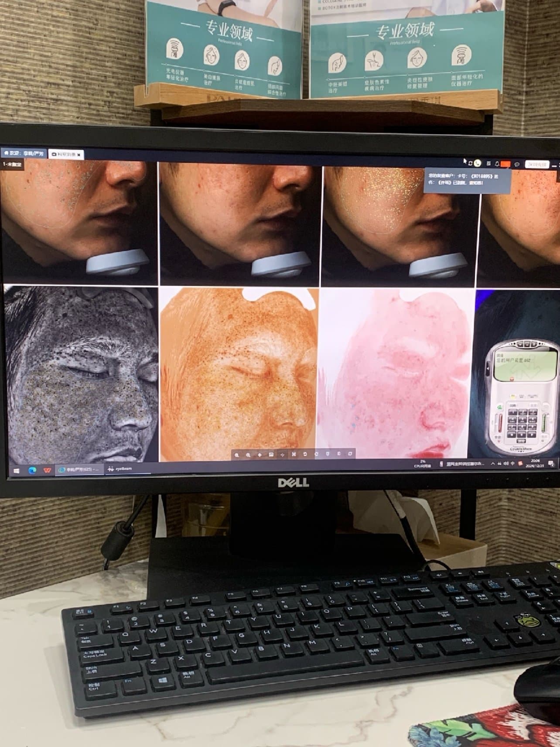Image resolution: width=560 pixels, height=747 pixels.
Task: Click the chat bubble icon in top bar
Action: pyautogui.click(x=517, y=164)
